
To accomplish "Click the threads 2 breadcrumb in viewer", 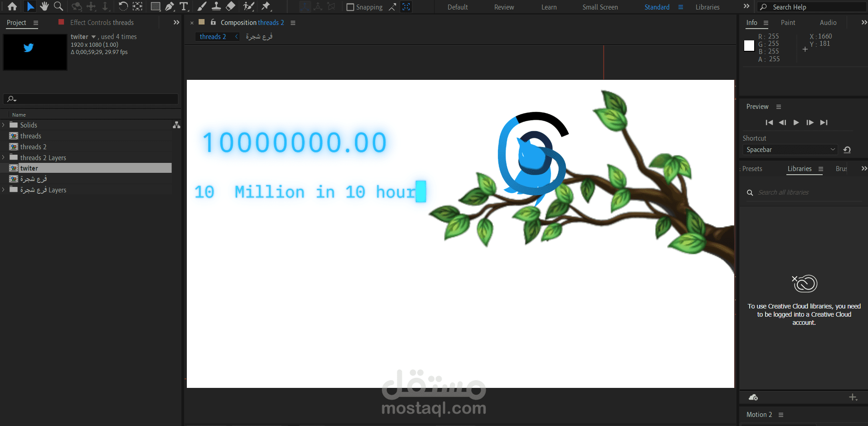I will [213, 37].
